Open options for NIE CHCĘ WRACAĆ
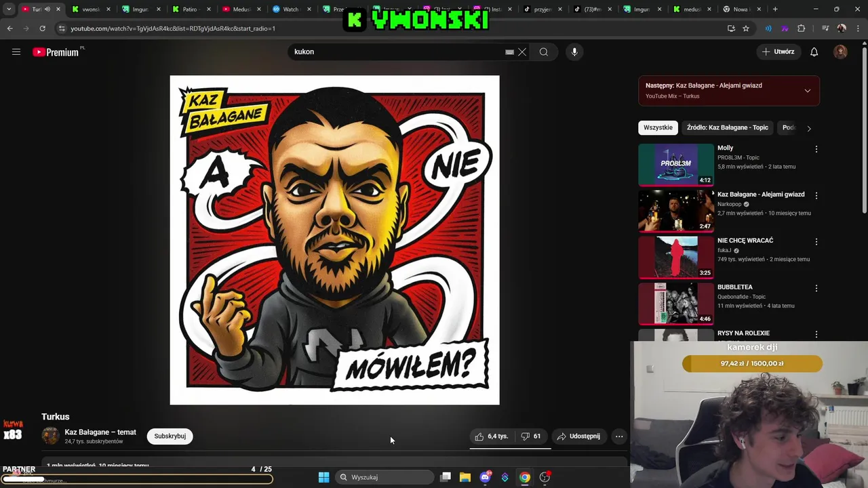The image size is (868, 488). [x=816, y=241]
